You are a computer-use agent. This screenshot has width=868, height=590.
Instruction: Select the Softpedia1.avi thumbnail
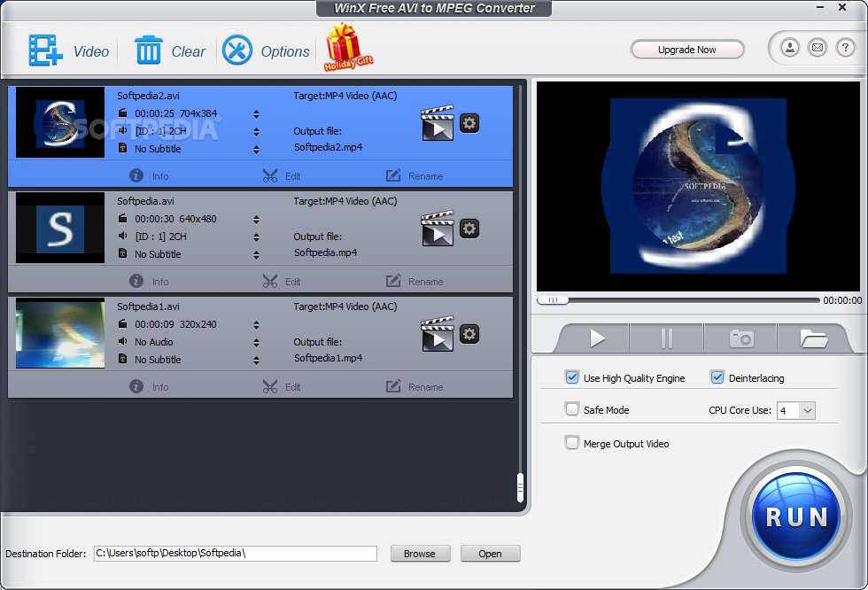pyautogui.click(x=60, y=332)
